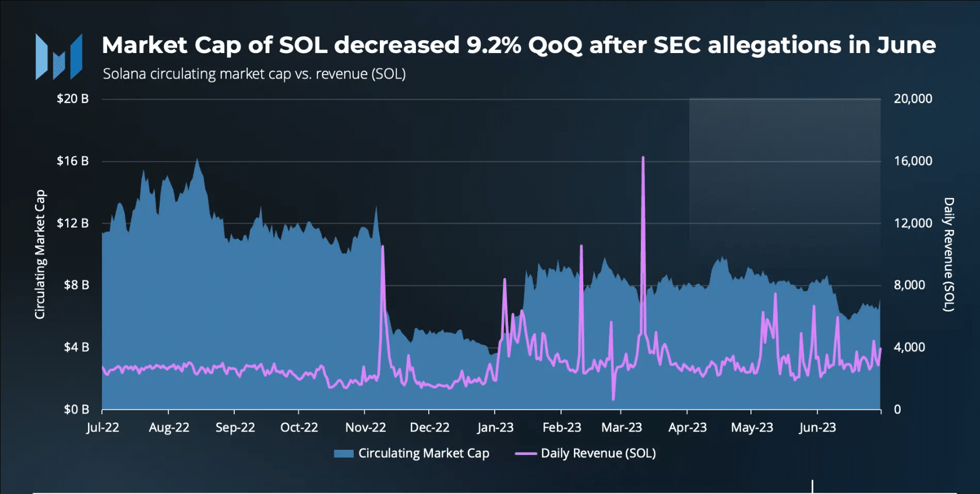The width and height of the screenshot is (980, 494).
Task: Click the Circulating Market Cap legend label
Action: point(424,453)
